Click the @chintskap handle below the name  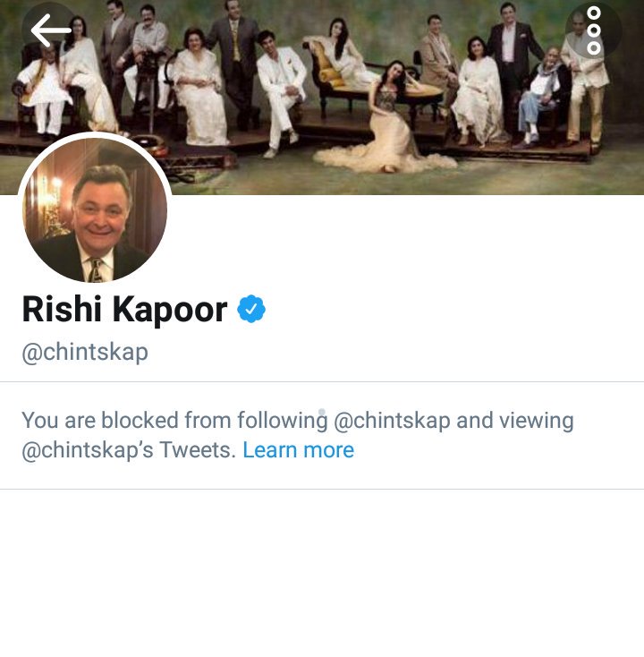coord(85,352)
